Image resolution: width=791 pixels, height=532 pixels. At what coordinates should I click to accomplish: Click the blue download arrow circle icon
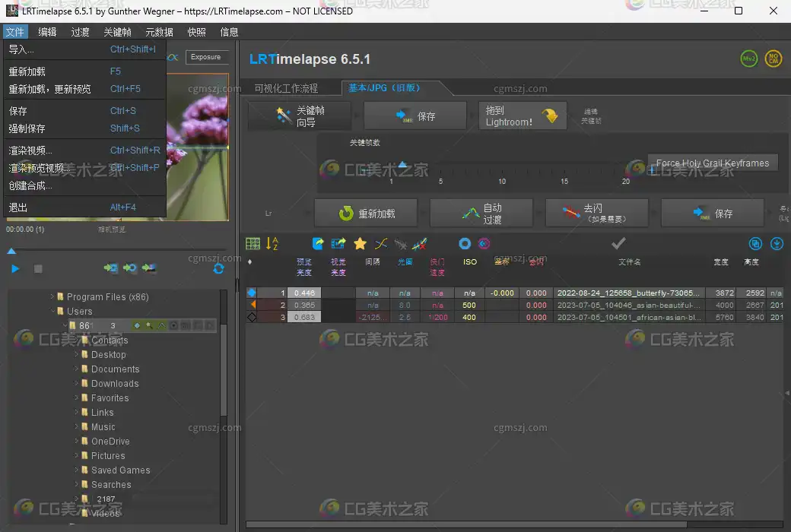coord(777,244)
